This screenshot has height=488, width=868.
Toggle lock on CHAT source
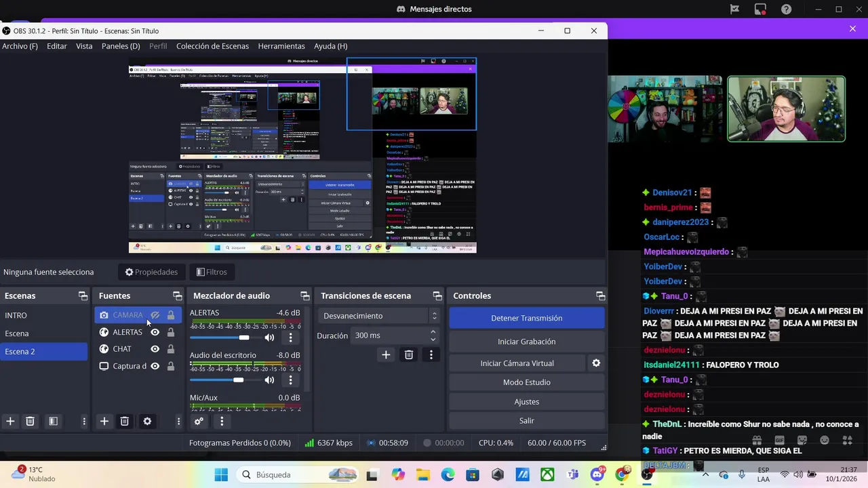pyautogui.click(x=171, y=349)
